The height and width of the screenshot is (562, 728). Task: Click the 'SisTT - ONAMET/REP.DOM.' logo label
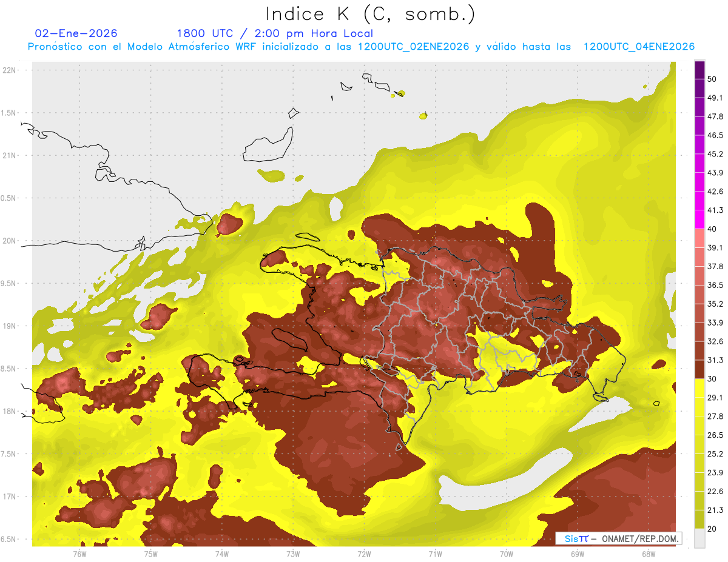[x=618, y=538]
